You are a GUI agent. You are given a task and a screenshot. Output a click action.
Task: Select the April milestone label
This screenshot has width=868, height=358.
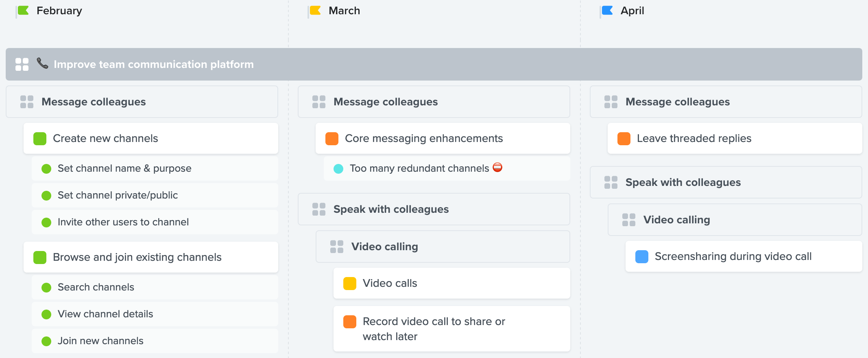point(632,11)
